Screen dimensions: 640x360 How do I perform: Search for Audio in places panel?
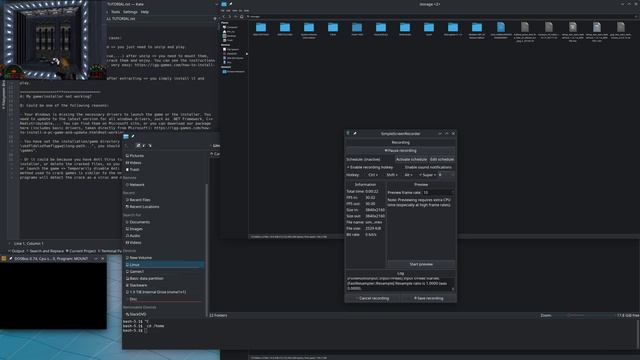133,236
